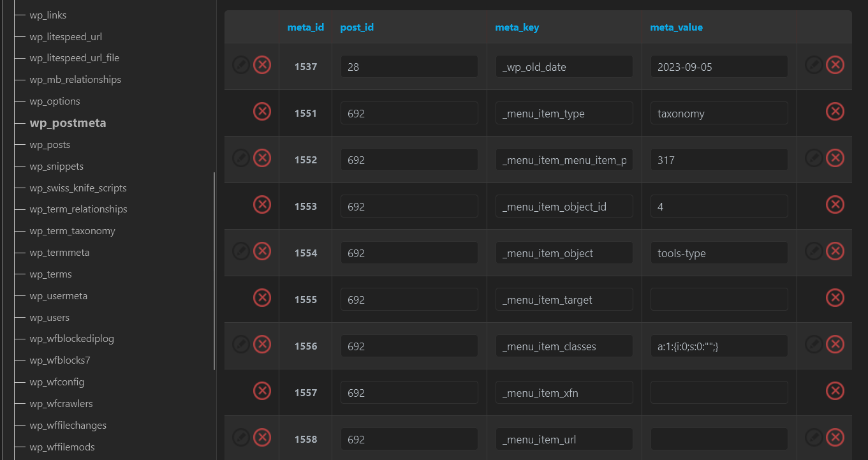Click right delete icon for row 1552
Viewport: 868px width, 460px height.
(835, 158)
